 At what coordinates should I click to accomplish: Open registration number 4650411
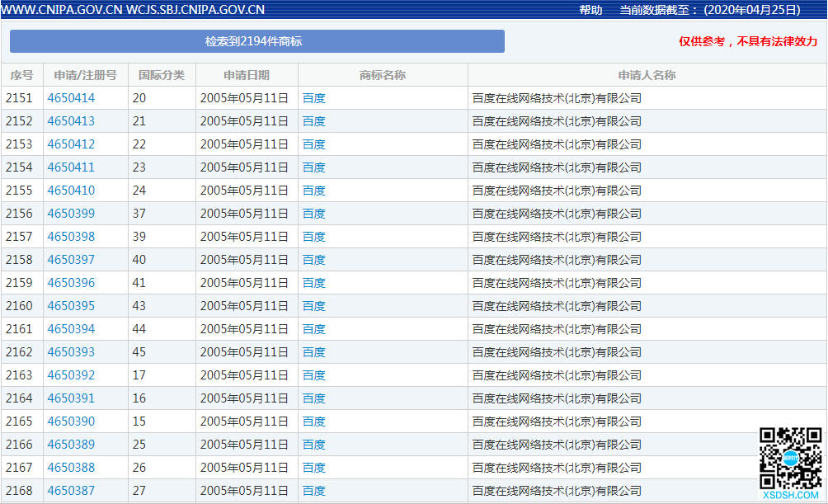pos(71,167)
